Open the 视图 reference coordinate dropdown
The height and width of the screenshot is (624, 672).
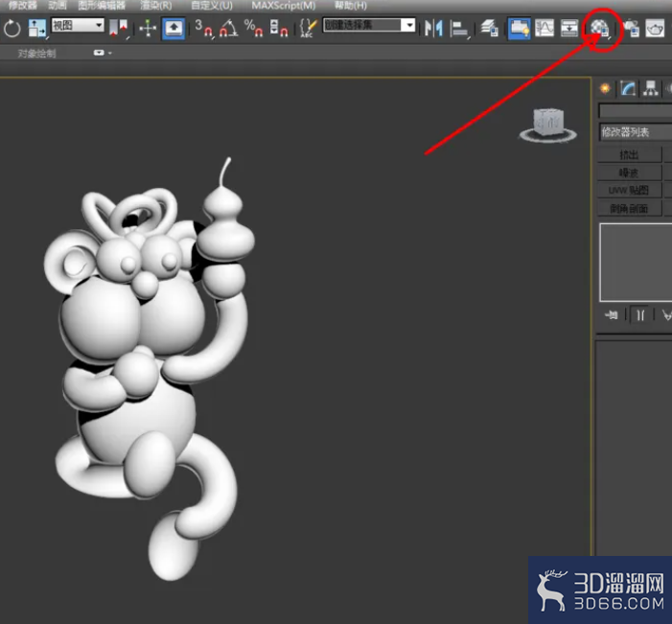click(78, 25)
